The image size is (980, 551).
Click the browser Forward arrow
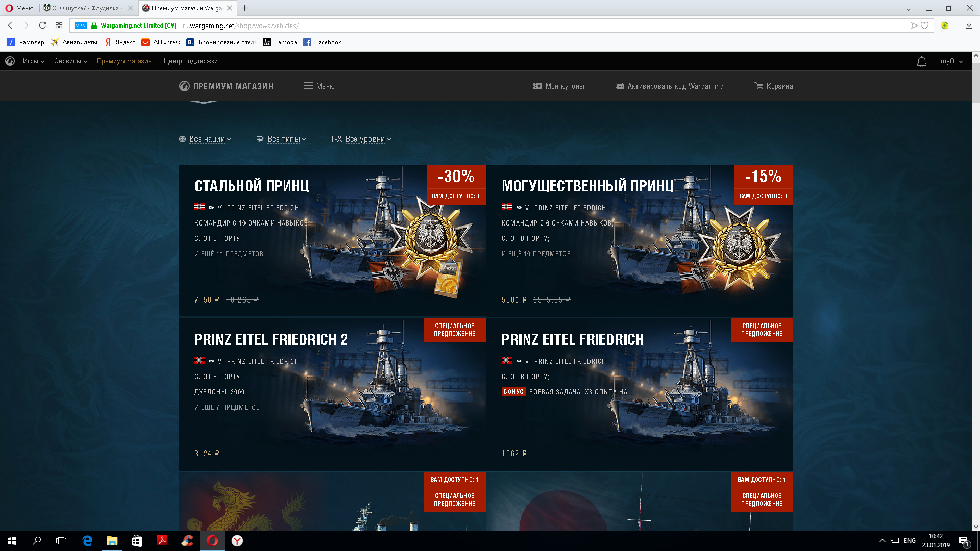(x=26, y=26)
